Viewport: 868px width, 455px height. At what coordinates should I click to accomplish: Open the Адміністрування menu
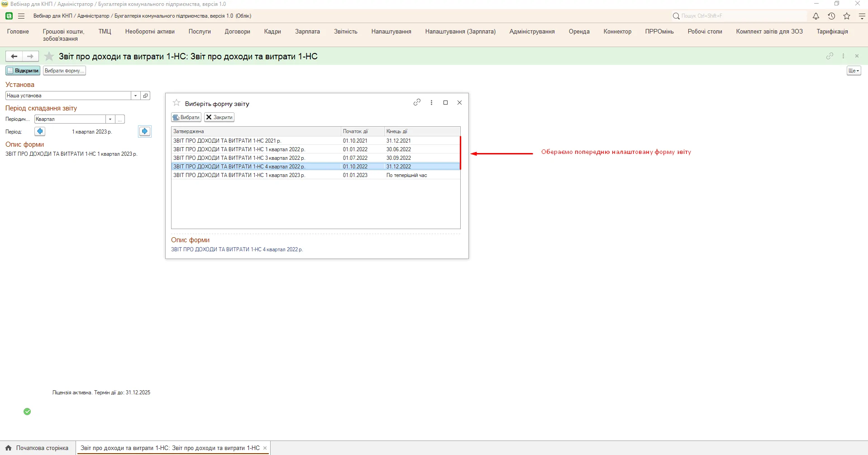tap(532, 32)
